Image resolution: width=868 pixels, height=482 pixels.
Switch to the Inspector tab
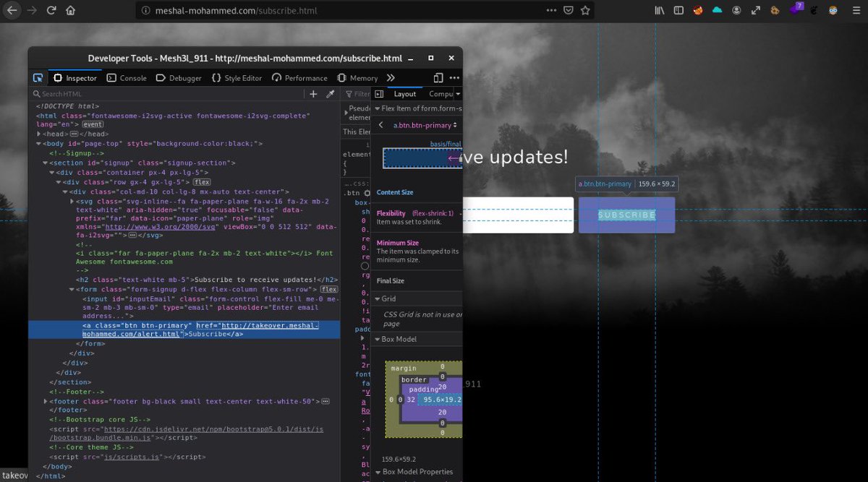click(x=75, y=78)
